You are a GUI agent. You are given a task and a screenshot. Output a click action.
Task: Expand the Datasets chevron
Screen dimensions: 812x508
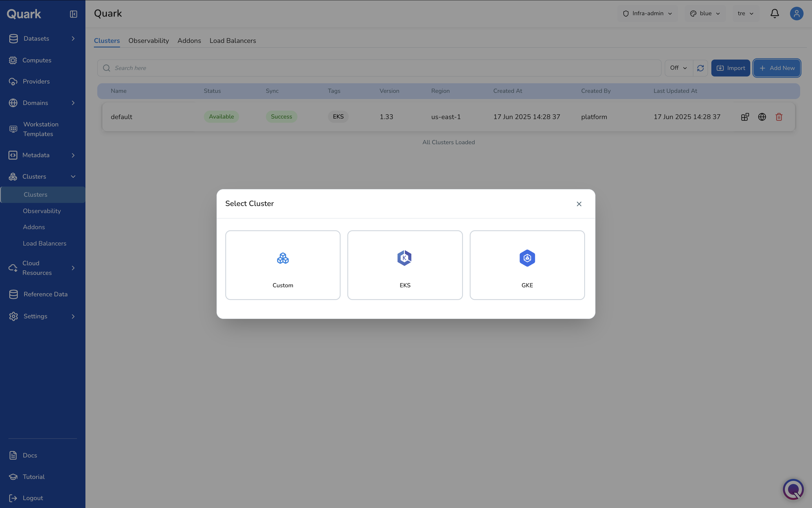73,39
